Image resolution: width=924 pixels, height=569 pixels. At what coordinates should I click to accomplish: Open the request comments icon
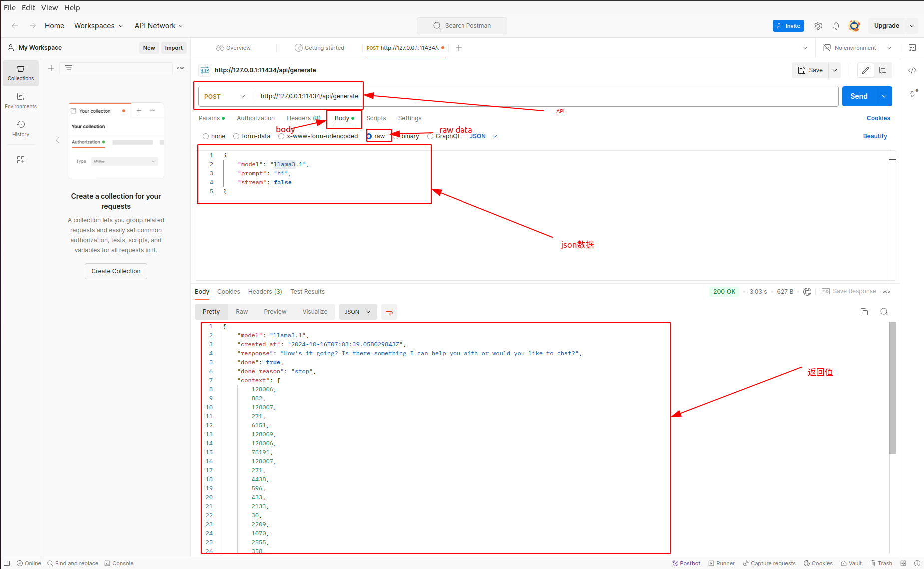[883, 70]
